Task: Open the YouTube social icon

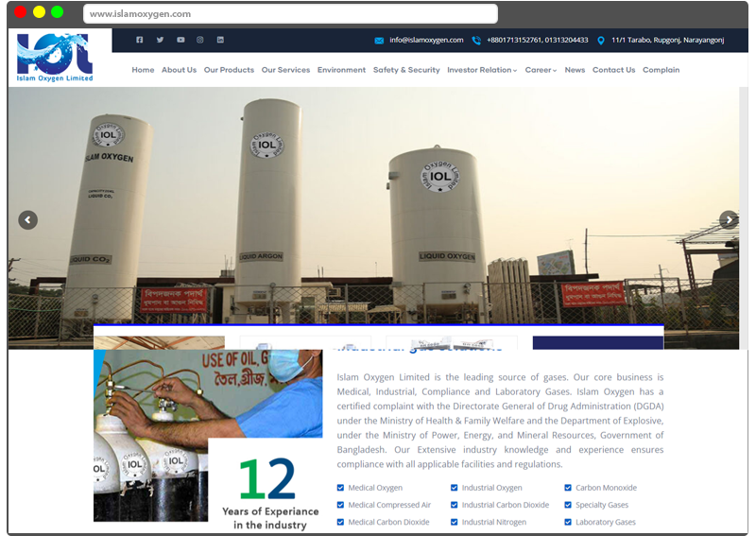Action: [x=180, y=40]
